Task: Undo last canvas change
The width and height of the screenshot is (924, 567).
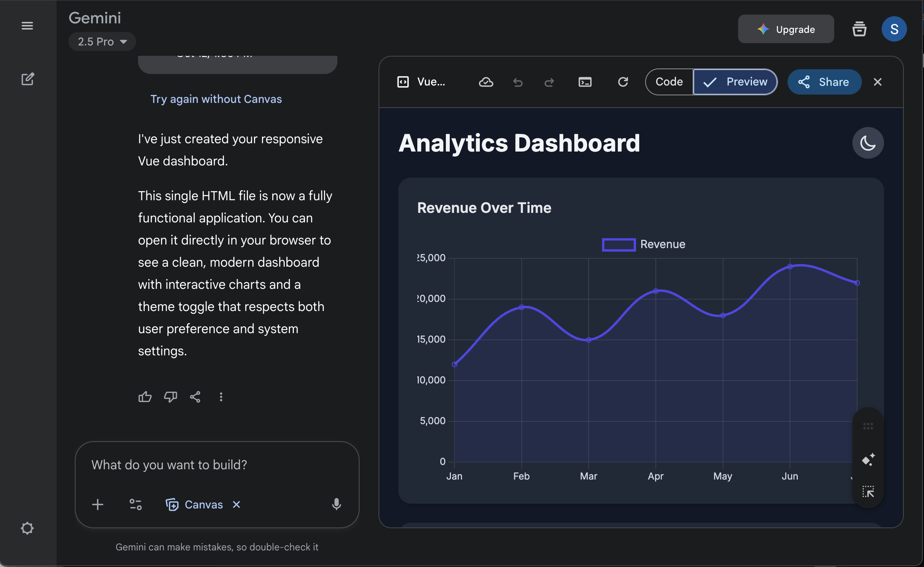Action: (x=518, y=82)
